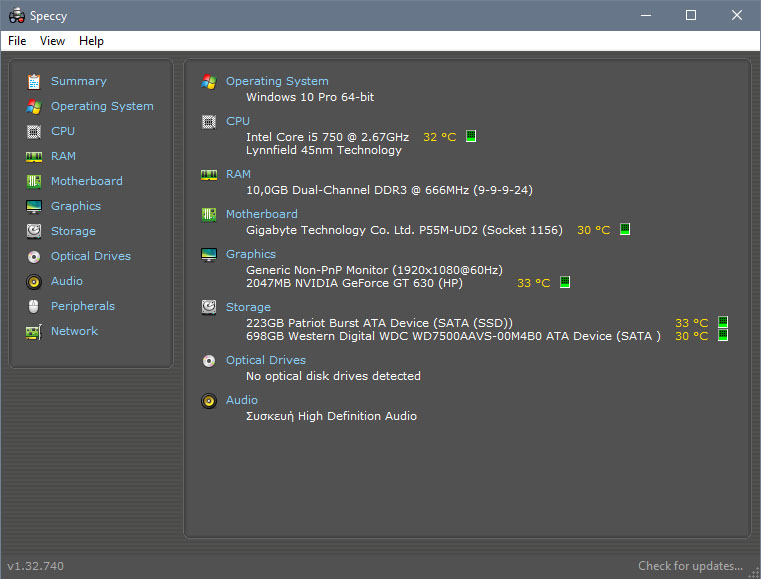Open the Motherboard section from sidebar
761x579 pixels.
[x=86, y=182]
